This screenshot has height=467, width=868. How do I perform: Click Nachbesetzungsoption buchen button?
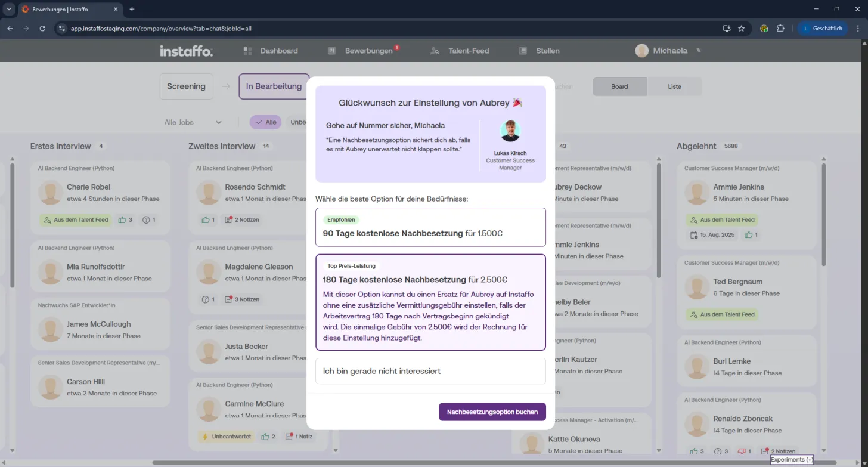pyautogui.click(x=492, y=412)
